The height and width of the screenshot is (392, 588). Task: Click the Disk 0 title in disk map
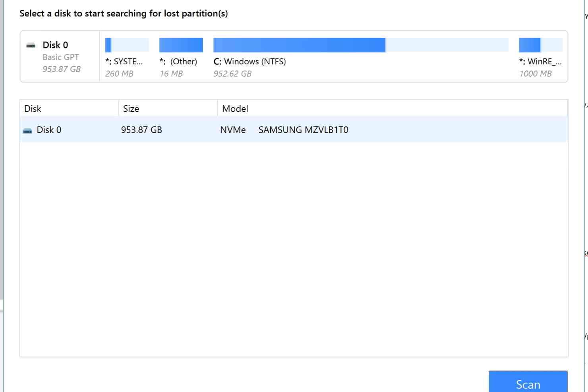click(55, 45)
